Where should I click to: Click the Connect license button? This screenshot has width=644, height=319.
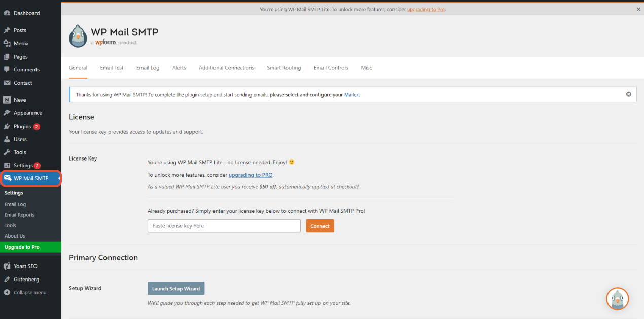pos(320,226)
